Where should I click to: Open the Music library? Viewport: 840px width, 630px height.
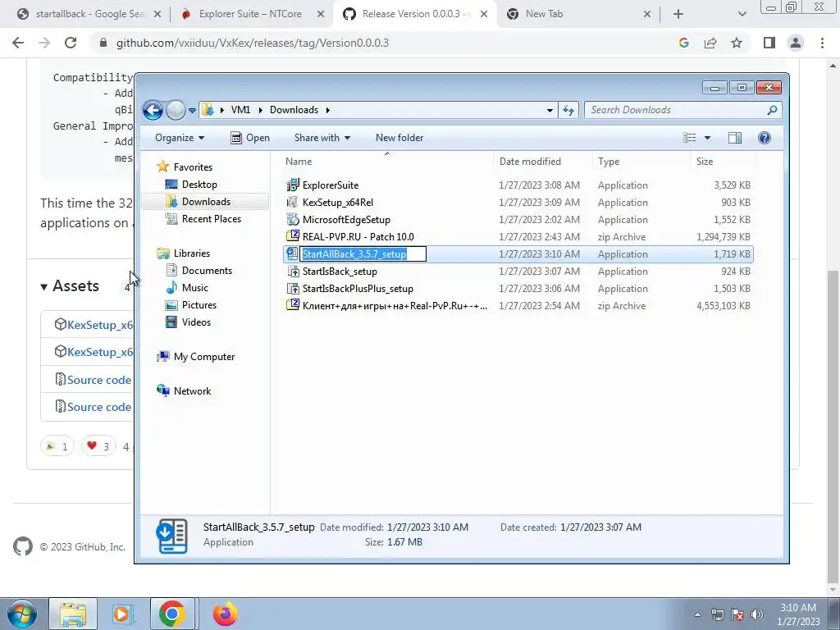pyautogui.click(x=195, y=288)
